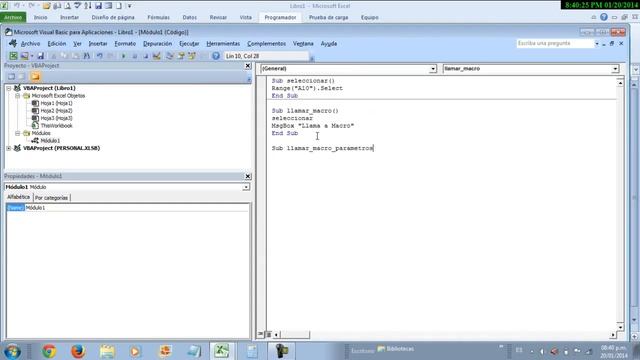Click View Object icon in Project panel
The image size is (640, 360).
point(22,76)
